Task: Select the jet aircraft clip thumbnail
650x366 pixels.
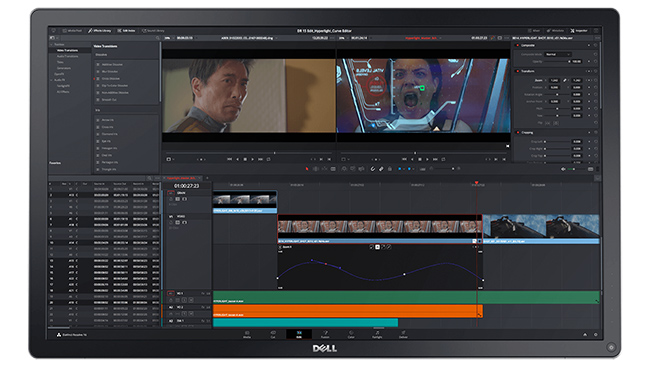Action: 541,226
